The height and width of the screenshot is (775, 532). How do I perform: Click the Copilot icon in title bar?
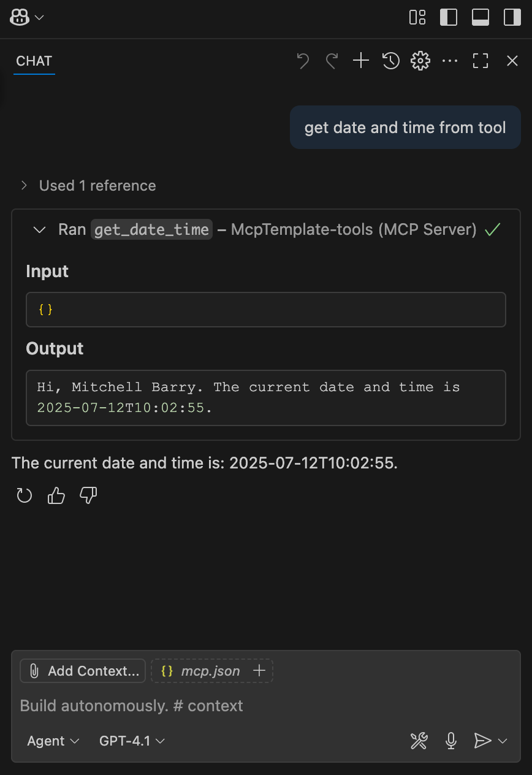20,17
